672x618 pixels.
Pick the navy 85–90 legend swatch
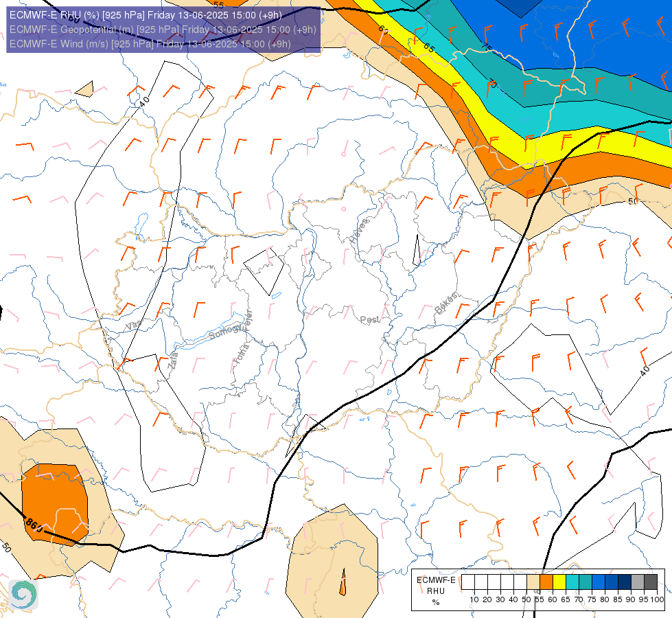pyautogui.click(x=625, y=582)
